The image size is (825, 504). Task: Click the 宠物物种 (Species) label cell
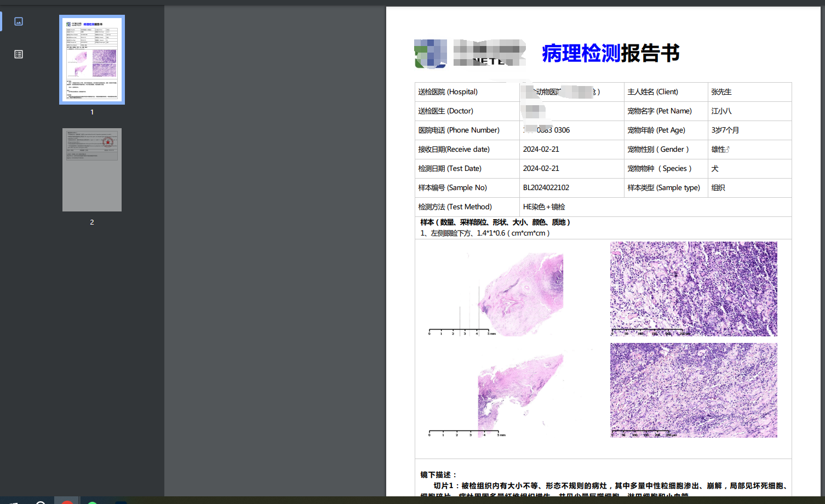[666, 169]
